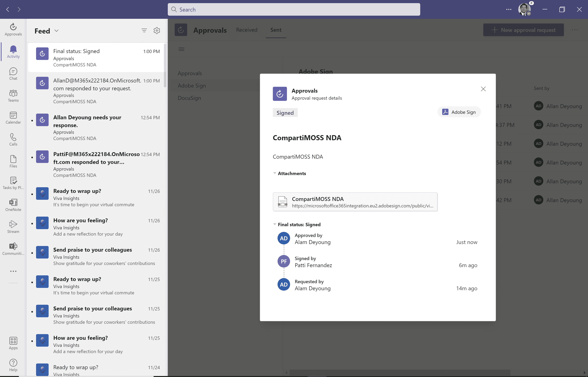Click the Search input field

point(294,10)
